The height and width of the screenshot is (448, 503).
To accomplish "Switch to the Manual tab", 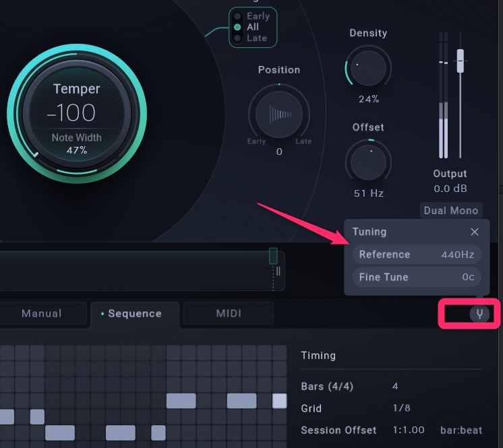I will [42, 313].
